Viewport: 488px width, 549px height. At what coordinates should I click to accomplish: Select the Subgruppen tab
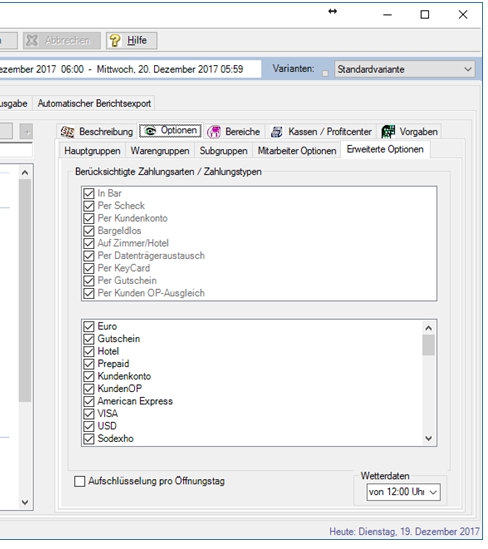pyautogui.click(x=223, y=151)
